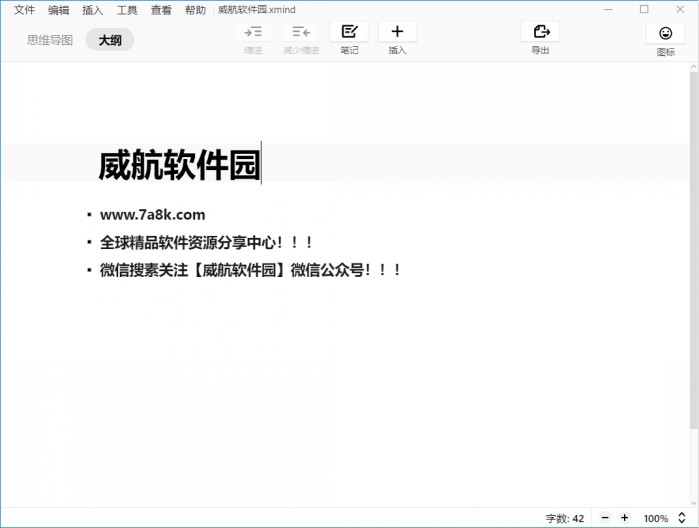This screenshot has height=528, width=699.
Task: Open the Edit (编辑) menu
Action: click(x=59, y=10)
